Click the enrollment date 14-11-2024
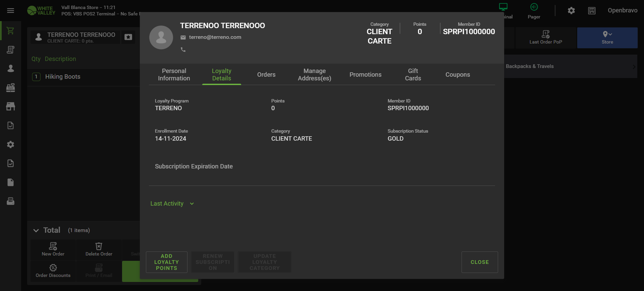 pos(170,139)
